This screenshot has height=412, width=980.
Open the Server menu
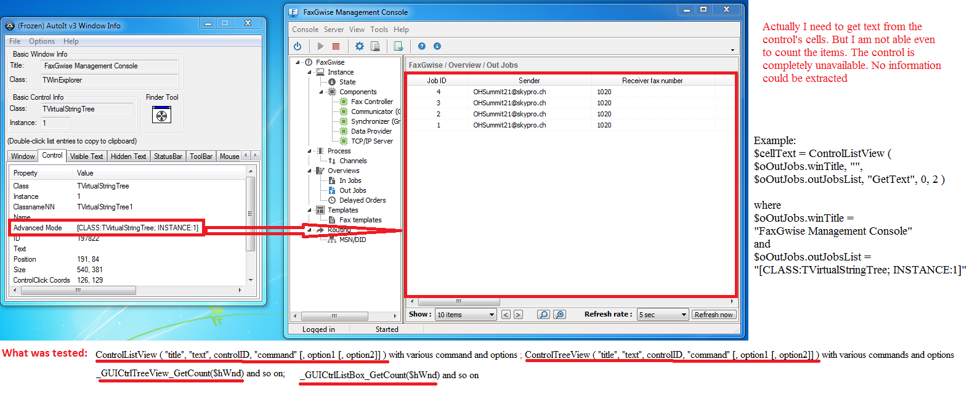coord(334,30)
